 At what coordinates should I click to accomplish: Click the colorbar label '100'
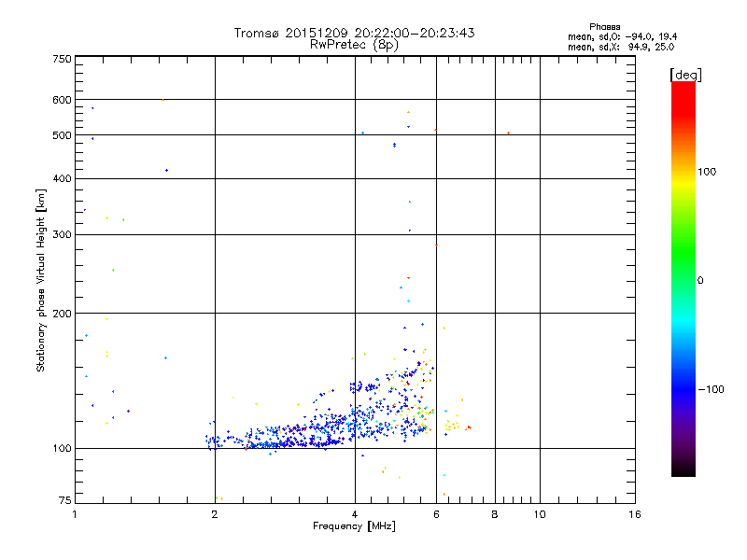[x=707, y=172]
